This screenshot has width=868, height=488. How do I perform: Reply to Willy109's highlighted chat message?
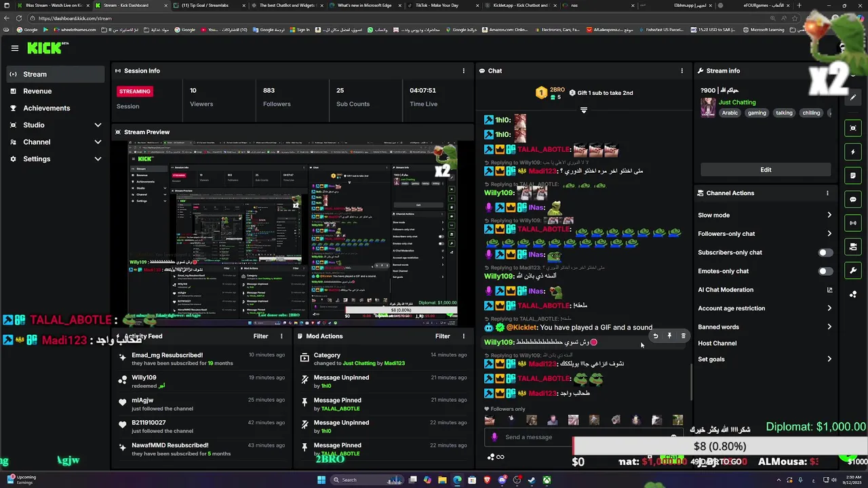(655, 336)
